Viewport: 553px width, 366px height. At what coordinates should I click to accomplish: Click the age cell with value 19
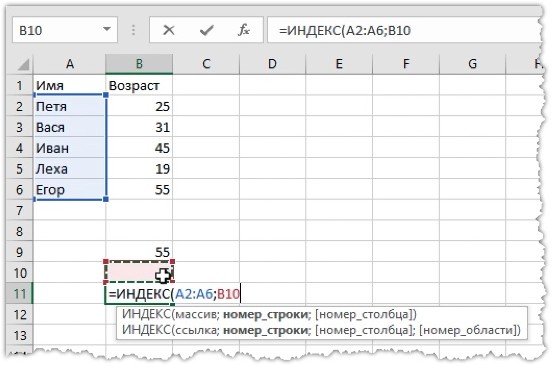tap(139, 169)
